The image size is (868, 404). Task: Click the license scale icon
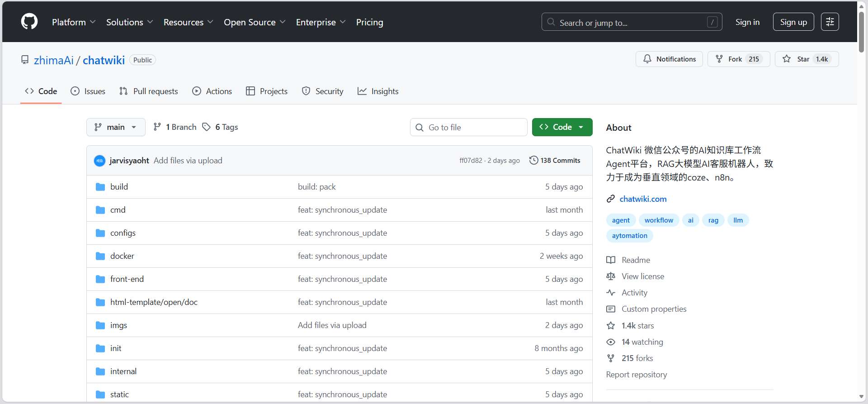pos(611,276)
